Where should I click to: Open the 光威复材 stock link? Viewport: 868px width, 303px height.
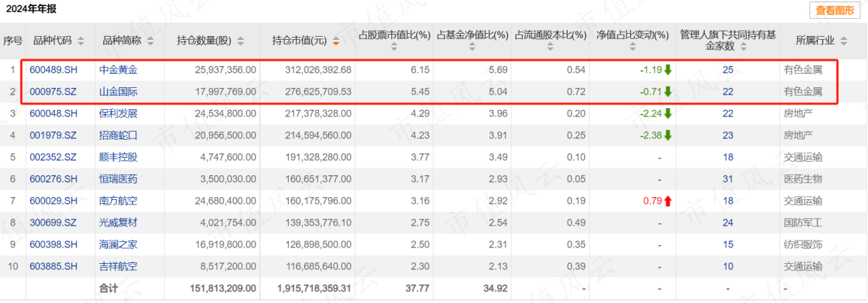click(x=118, y=223)
